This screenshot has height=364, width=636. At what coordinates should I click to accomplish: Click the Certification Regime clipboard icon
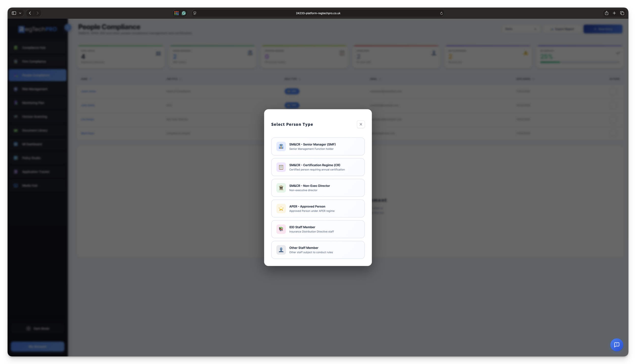click(281, 167)
